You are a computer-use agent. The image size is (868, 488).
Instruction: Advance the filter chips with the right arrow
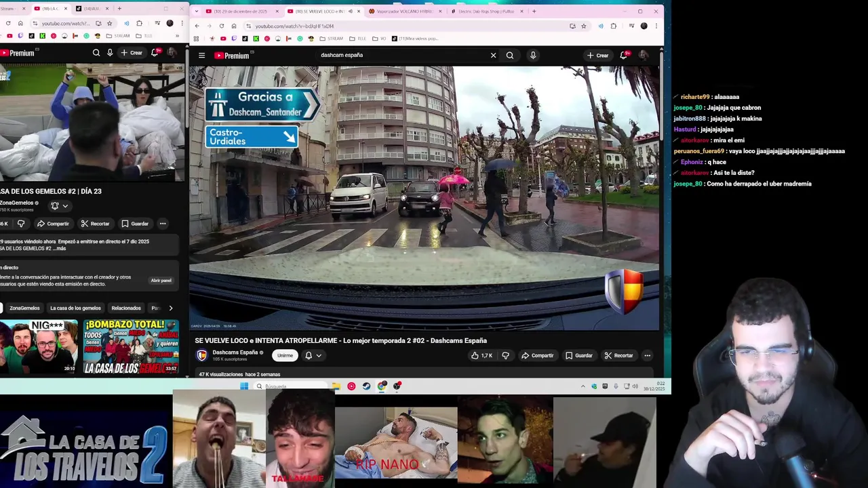pos(170,308)
